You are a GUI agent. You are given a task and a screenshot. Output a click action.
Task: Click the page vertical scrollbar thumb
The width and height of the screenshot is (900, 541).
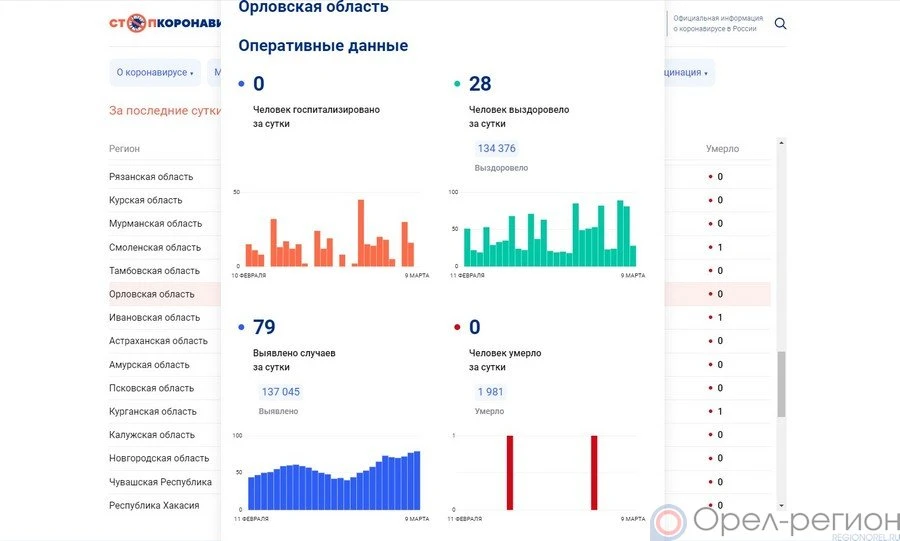pos(781,384)
